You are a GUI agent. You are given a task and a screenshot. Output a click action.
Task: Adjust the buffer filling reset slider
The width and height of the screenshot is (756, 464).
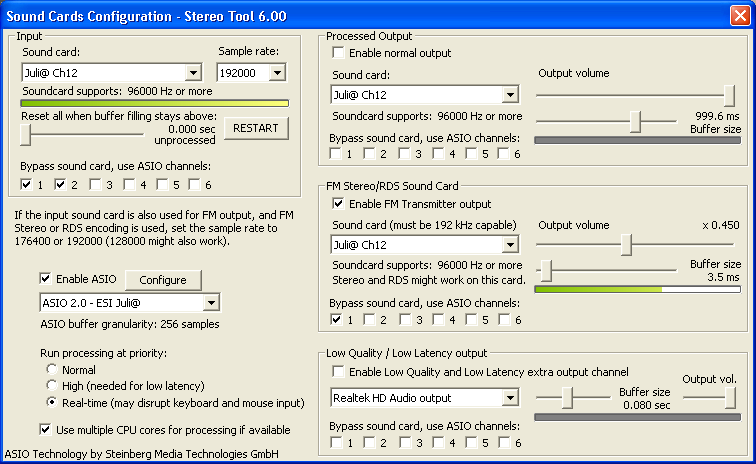click(x=26, y=135)
